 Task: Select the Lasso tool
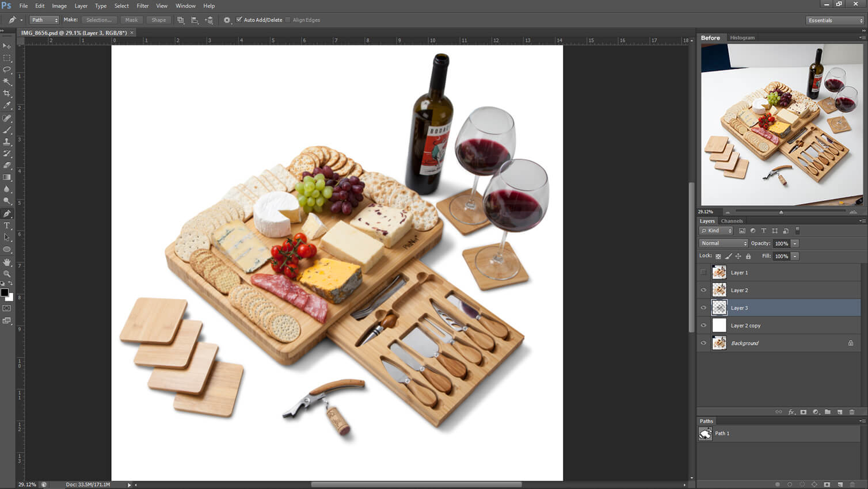tap(7, 70)
